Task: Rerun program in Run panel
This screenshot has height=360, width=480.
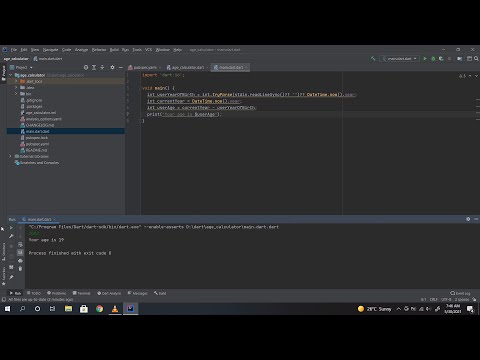Action: (x=11, y=228)
